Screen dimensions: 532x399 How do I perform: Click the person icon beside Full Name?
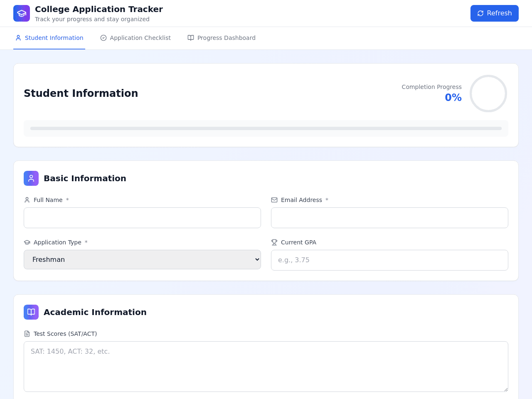pyautogui.click(x=27, y=200)
